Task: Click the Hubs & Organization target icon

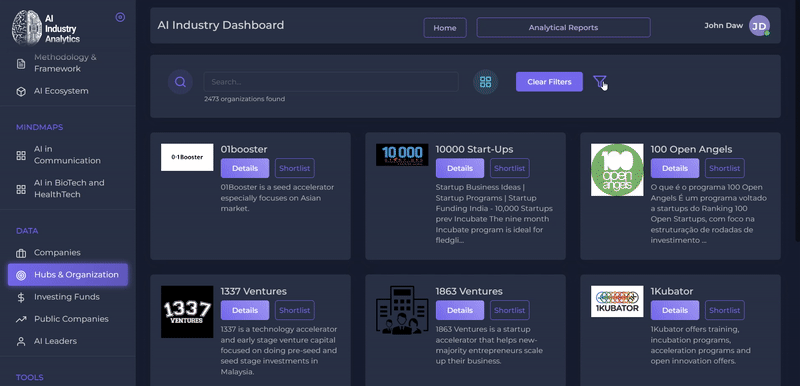Action: pyautogui.click(x=21, y=275)
